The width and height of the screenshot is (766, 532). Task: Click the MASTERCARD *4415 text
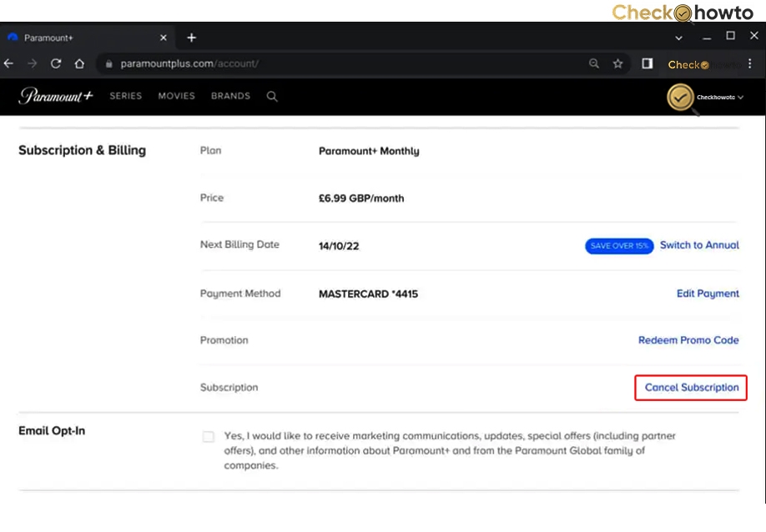click(x=368, y=294)
